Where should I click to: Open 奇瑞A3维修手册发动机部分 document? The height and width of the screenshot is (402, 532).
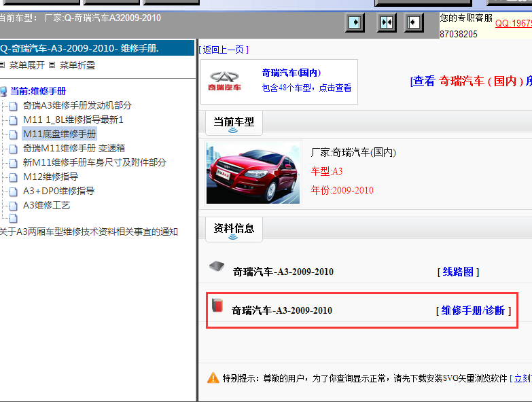click(x=77, y=105)
